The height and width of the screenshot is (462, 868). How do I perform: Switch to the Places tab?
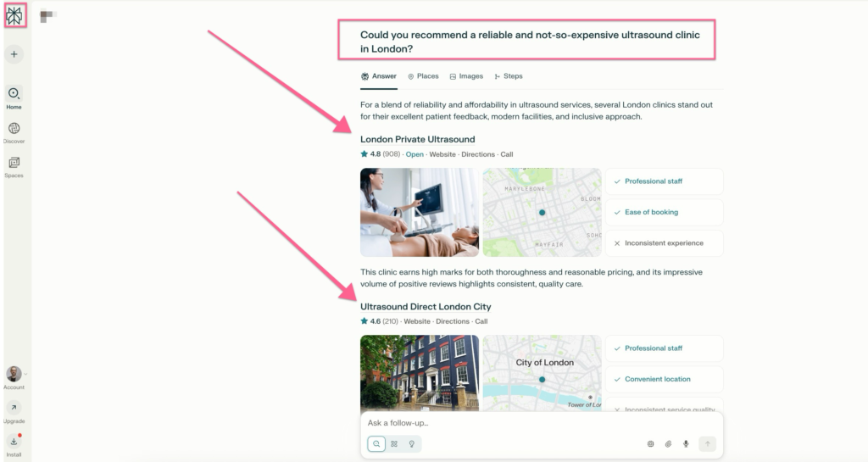(423, 76)
